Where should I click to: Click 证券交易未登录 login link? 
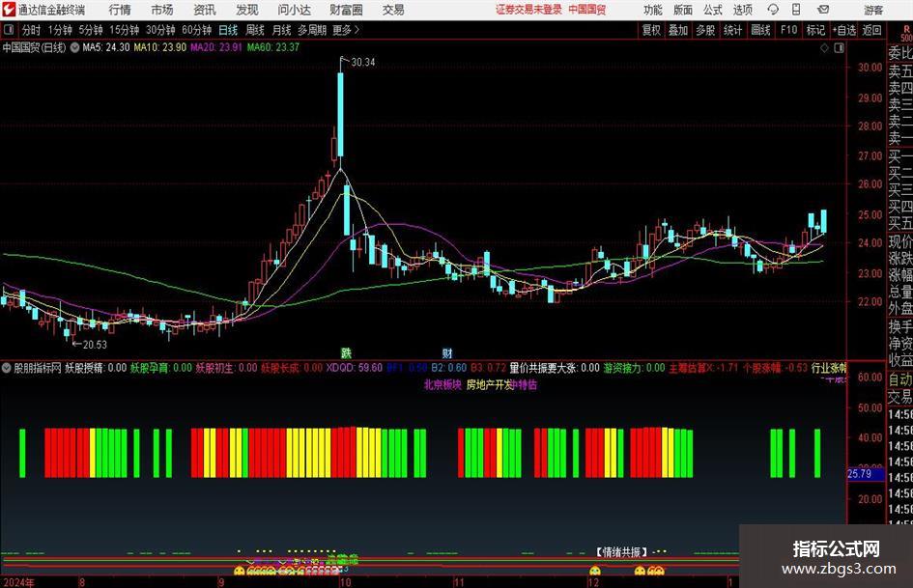tap(528, 10)
